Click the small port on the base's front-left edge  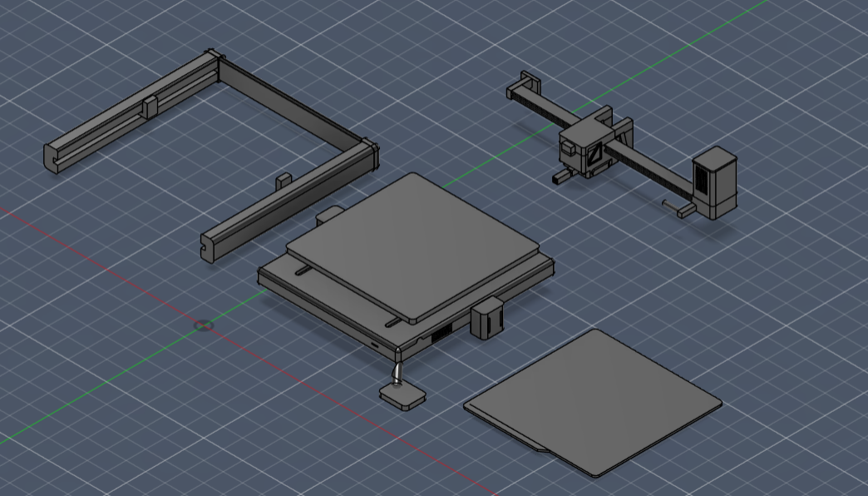[375, 346]
